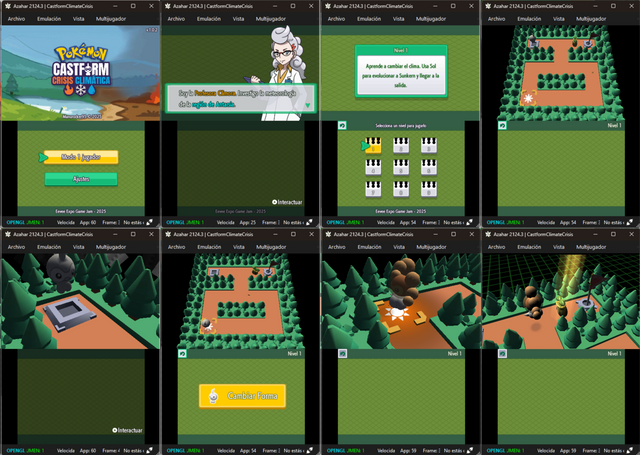Click the Profesora Clímora dialogue text box

tap(241, 98)
